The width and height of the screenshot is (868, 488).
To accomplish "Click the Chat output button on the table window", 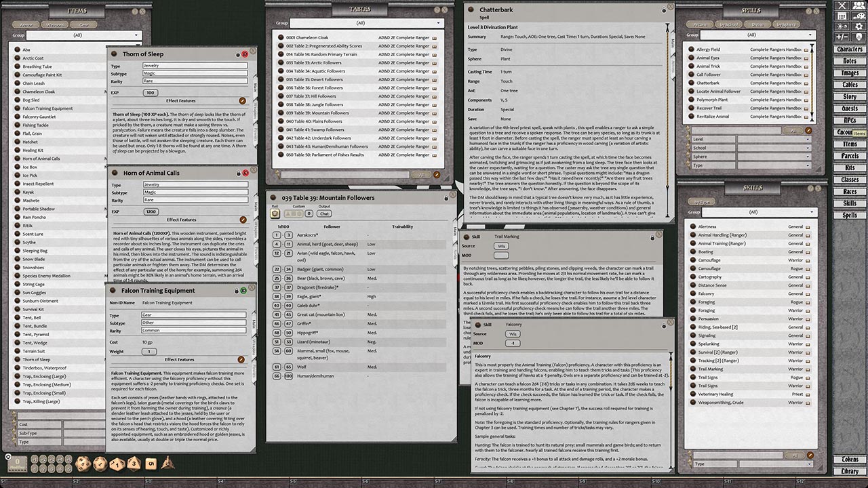I will click(324, 213).
